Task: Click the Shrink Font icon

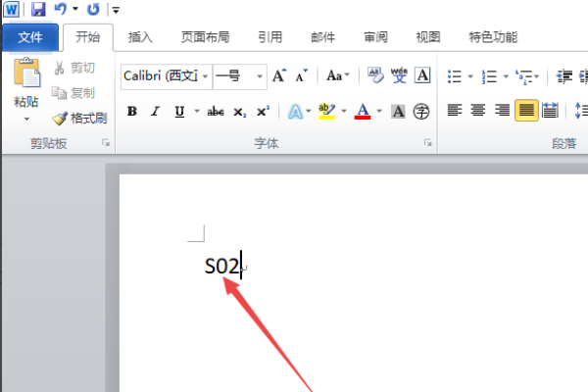Action: coord(301,75)
